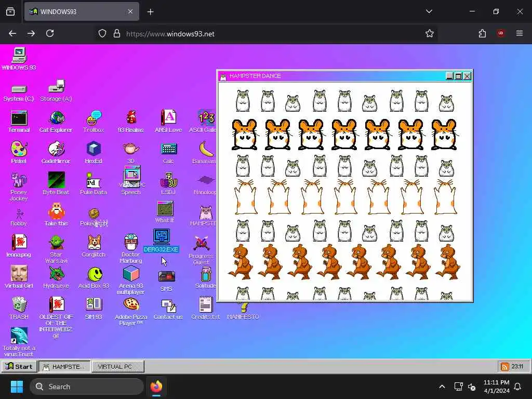Open Hydra.exe icon
This screenshot has height=399, width=532.
pos(56,277)
